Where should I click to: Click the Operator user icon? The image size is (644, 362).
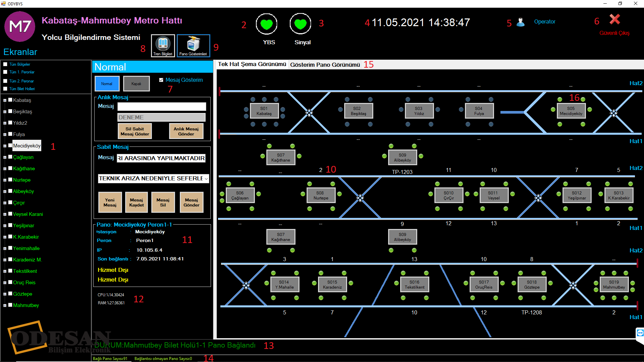(x=521, y=22)
